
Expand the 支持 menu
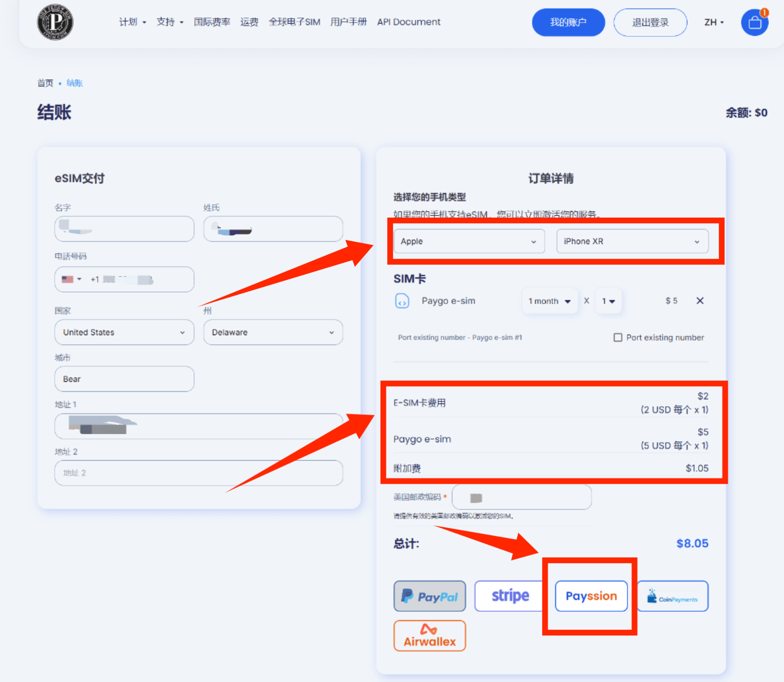(x=170, y=22)
